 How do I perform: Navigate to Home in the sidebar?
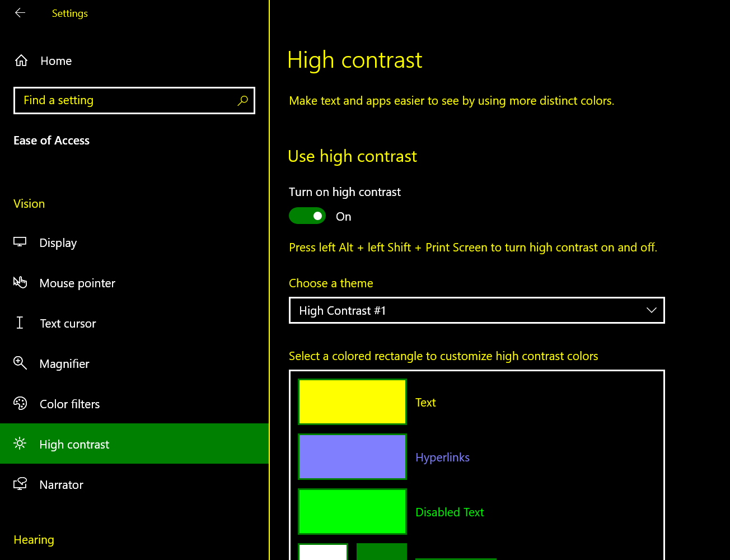(x=55, y=60)
